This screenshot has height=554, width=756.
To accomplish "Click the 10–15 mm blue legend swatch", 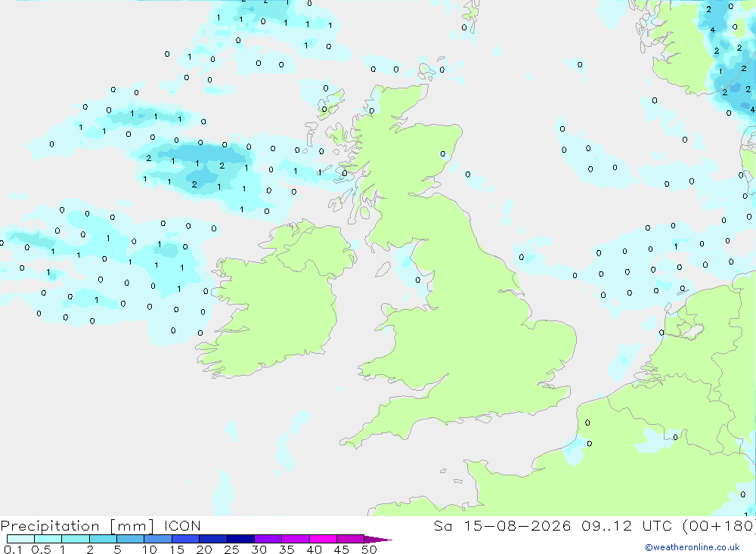I will [x=158, y=539].
